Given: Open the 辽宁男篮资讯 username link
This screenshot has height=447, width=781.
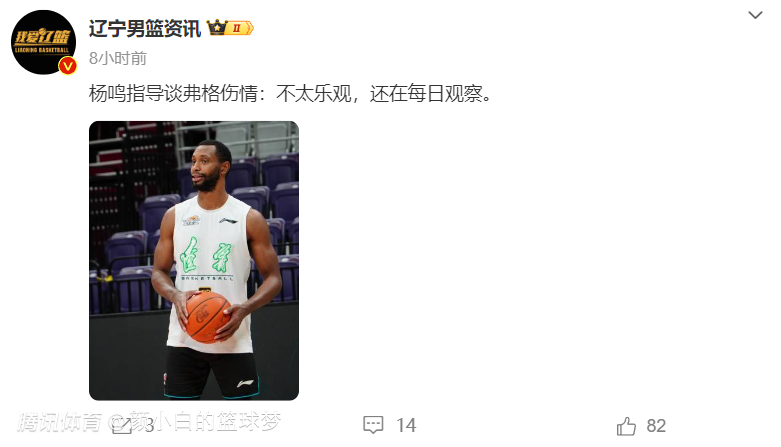Looking at the screenshot, I should (x=145, y=28).
